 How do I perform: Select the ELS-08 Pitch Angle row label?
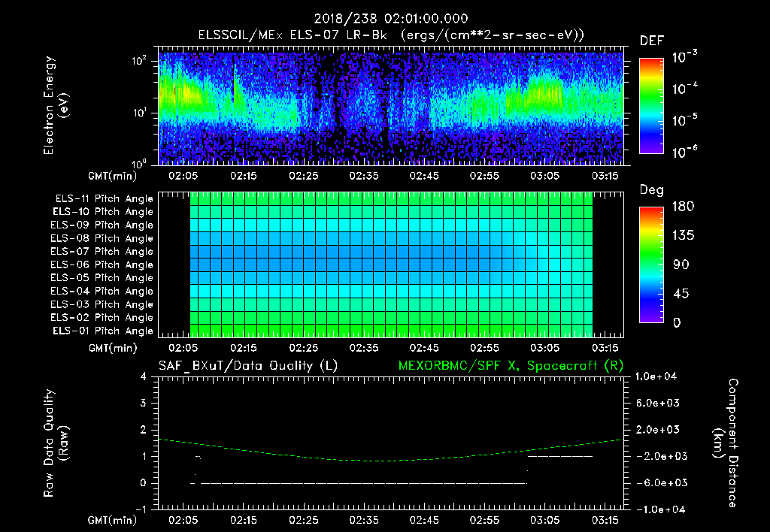click(102, 238)
